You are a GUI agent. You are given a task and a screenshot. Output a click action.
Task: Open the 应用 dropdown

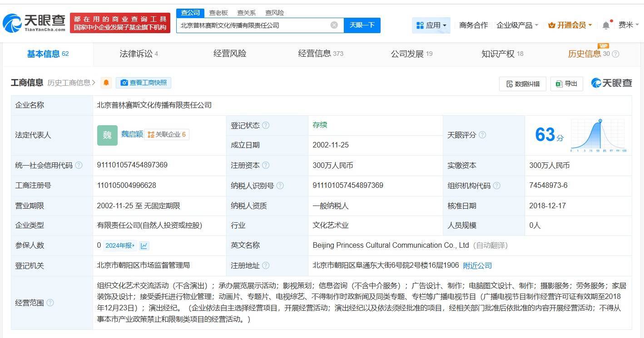[x=431, y=25]
